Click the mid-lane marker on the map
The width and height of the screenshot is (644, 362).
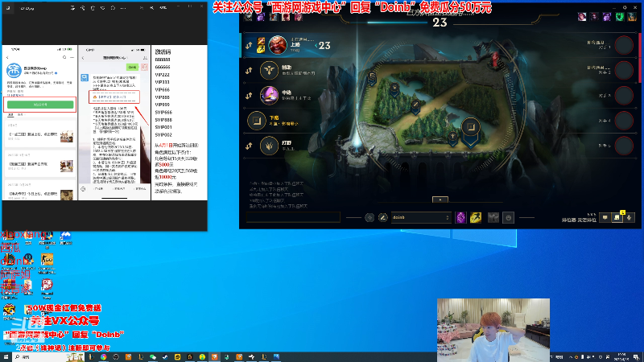(415, 106)
